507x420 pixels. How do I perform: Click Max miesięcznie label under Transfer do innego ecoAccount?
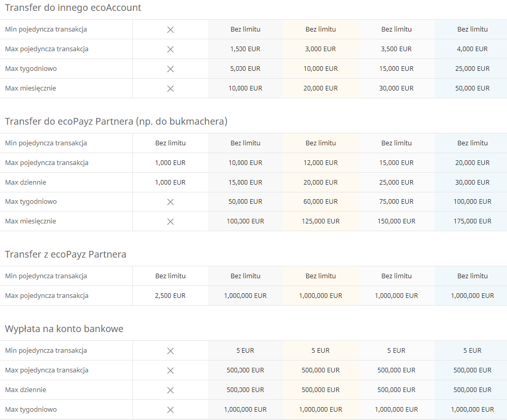(31, 88)
